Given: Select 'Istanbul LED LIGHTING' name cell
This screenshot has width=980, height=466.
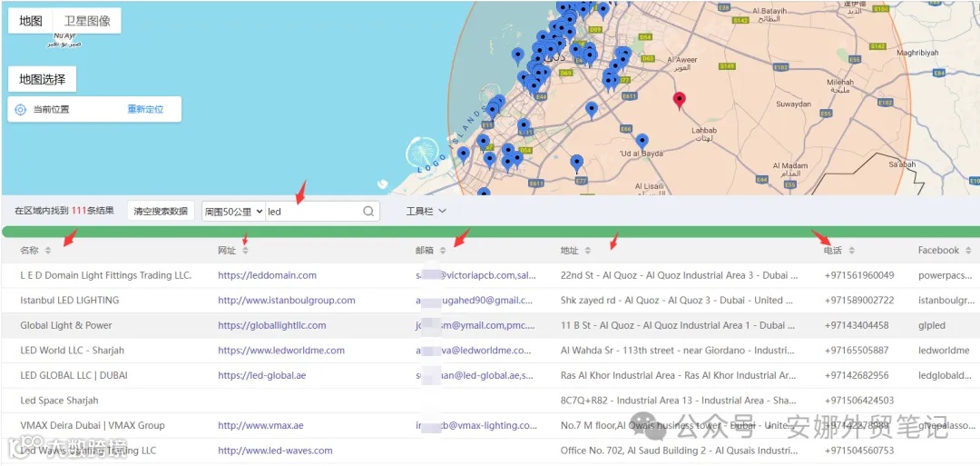Looking at the screenshot, I should [x=69, y=301].
